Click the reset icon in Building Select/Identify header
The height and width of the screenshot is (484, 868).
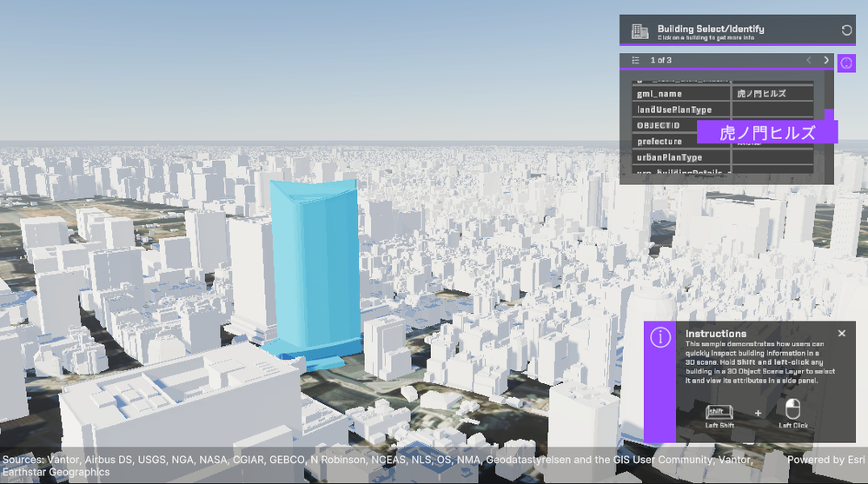(x=846, y=30)
